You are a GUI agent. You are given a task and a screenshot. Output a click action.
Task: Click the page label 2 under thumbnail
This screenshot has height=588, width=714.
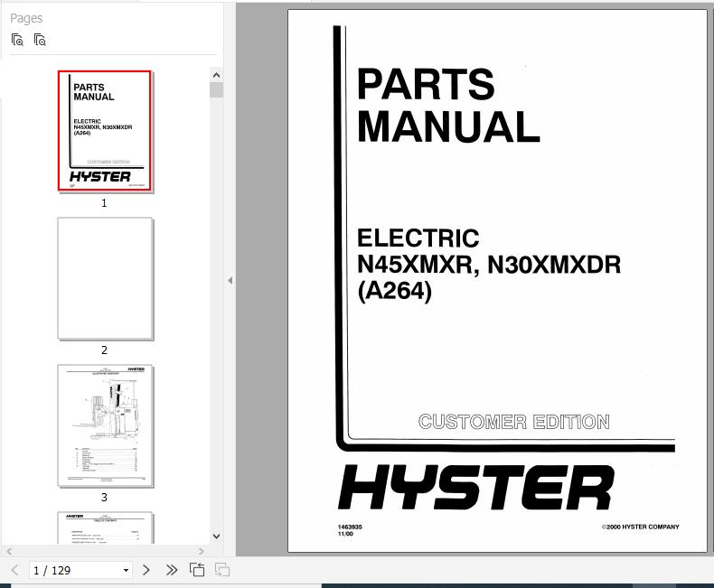pos(104,350)
